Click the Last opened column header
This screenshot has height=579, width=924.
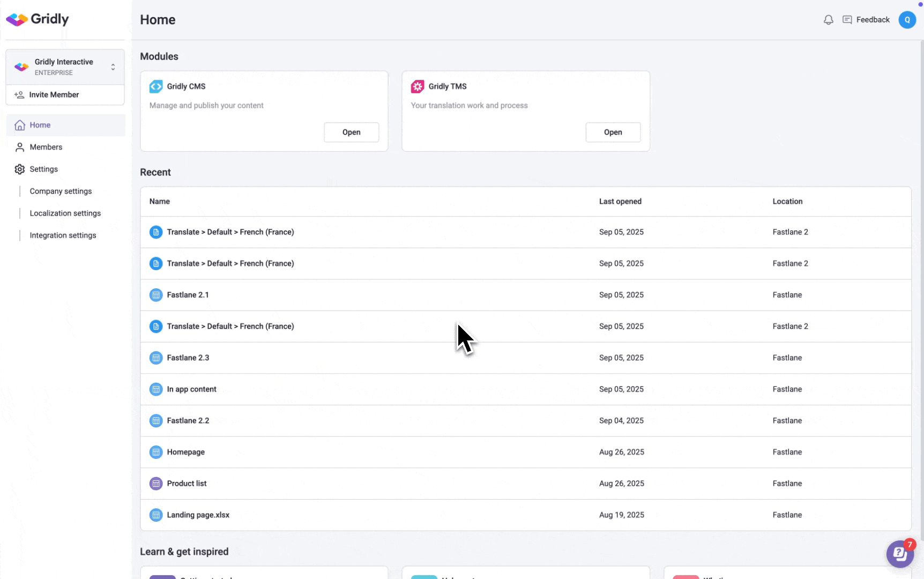click(620, 202)
